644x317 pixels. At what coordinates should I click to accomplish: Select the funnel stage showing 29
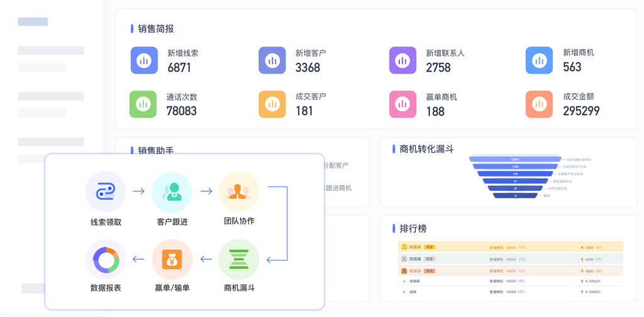[515, 189]
